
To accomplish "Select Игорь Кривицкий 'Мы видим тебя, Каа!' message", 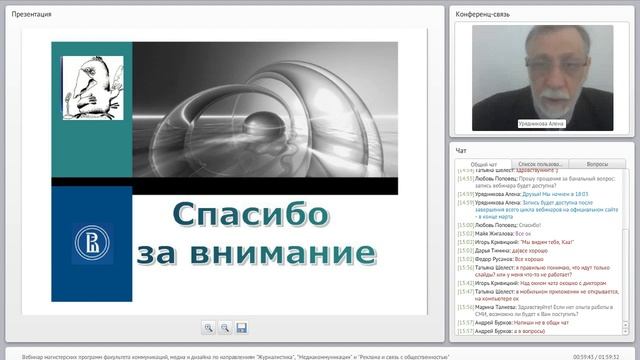I will [516, 242].
